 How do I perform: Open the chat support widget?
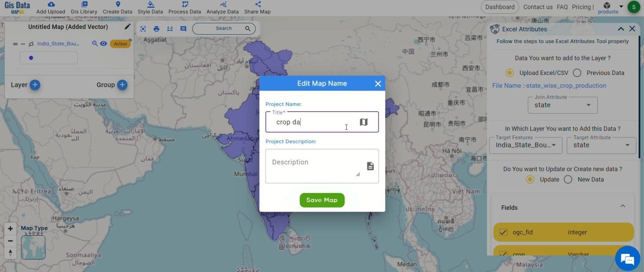pos(627,258)
